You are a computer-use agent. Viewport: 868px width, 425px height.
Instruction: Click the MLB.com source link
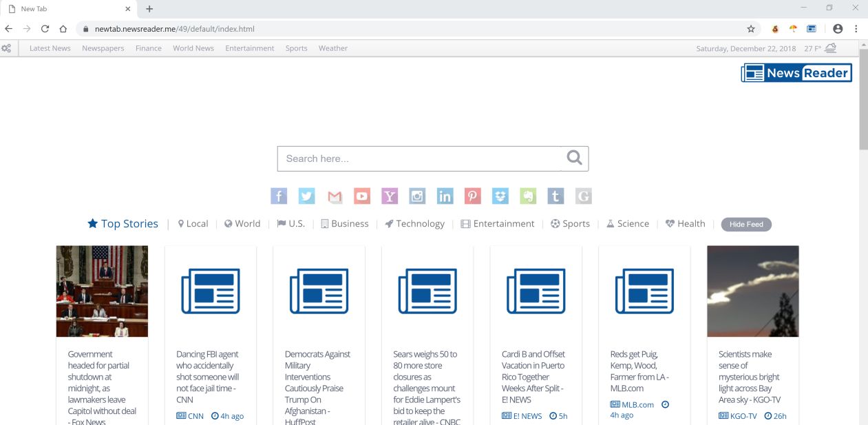[x=632, y=405]
